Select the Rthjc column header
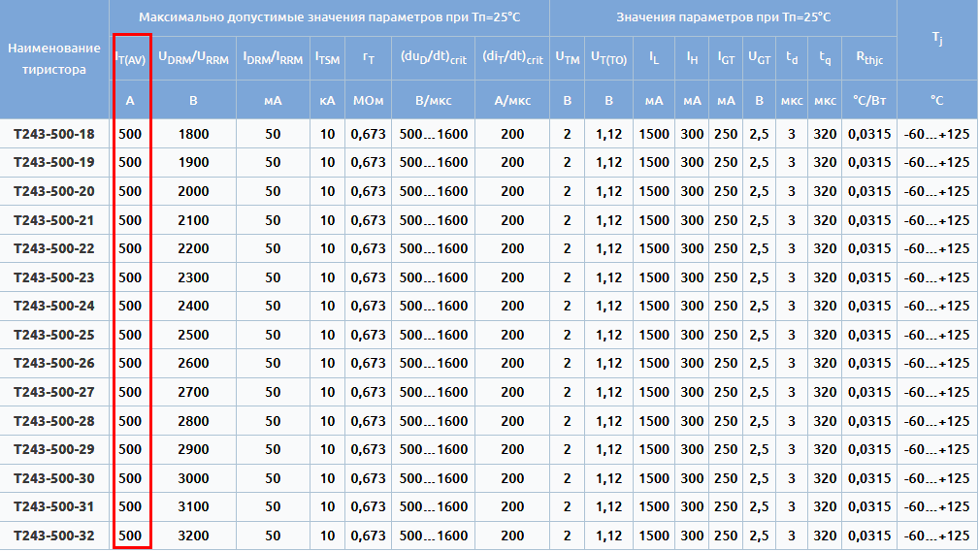Screen dimensions: 980x552 (868, 59)
